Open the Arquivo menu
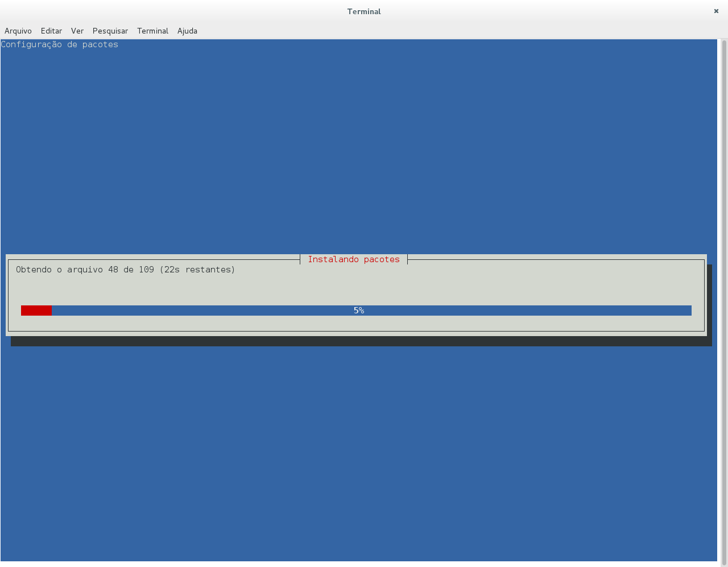 tap(18, 31)
